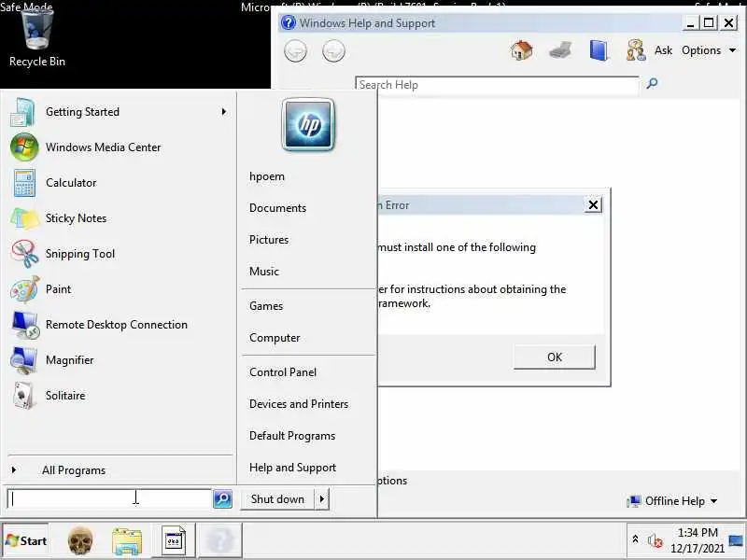Click the muted volume tray icon

pos(655,540)
